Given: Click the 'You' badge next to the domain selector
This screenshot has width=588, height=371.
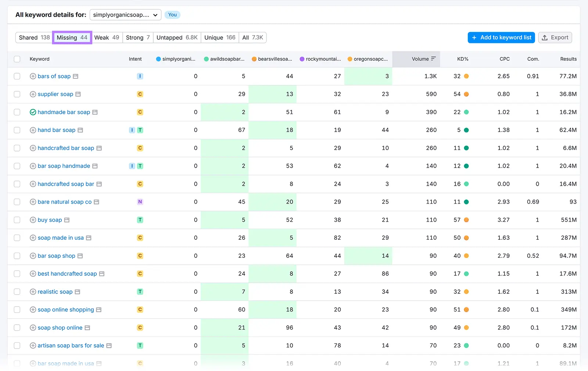Looking at the screenshot, I should [x=172, y=15].
